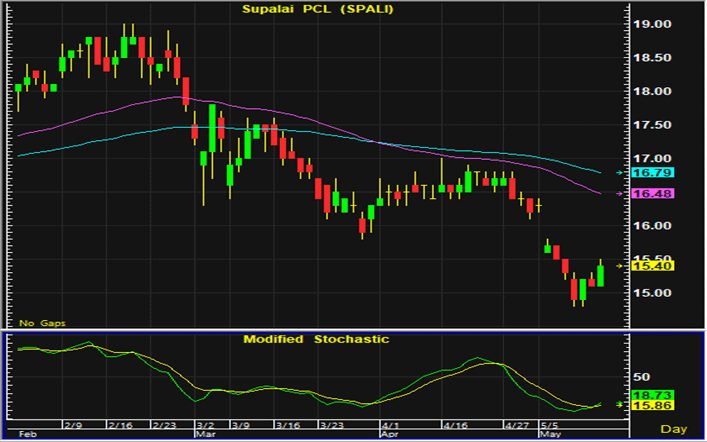This screenshot has width=707, height=442.
Task: Click the 18.50 price axis label
Action: [x=652, y=58]
